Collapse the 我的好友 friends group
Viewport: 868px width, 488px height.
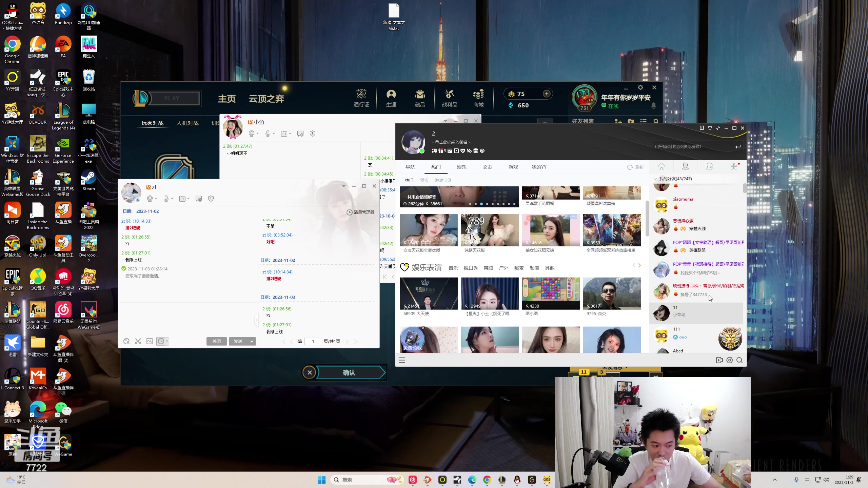pyautogui.click(x=655, y=179)
